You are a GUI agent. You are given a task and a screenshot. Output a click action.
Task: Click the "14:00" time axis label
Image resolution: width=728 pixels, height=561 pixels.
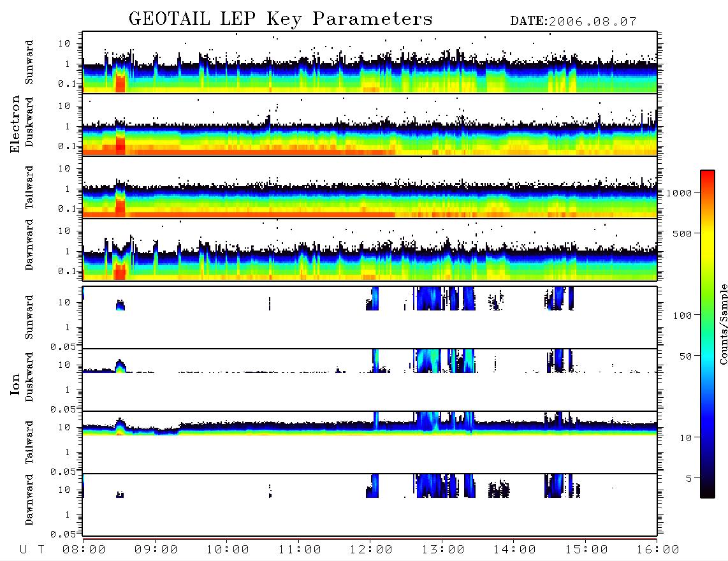point(514,550)
